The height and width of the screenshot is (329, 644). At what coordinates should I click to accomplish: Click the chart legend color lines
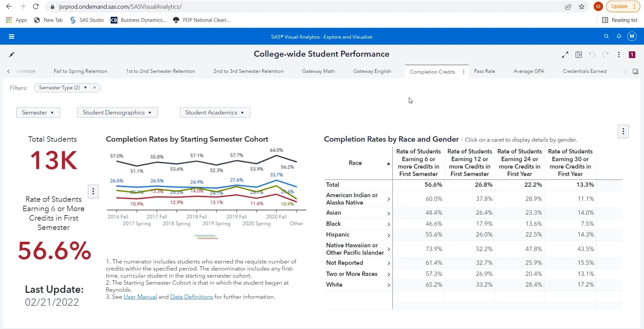pyautogui.click(x=206, y=237)
